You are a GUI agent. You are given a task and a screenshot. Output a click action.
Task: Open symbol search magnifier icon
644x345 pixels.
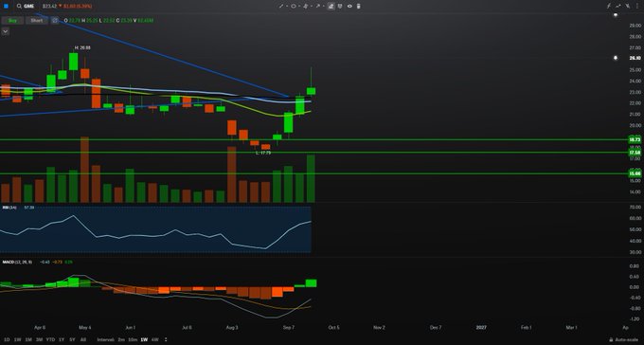point(19,7)
